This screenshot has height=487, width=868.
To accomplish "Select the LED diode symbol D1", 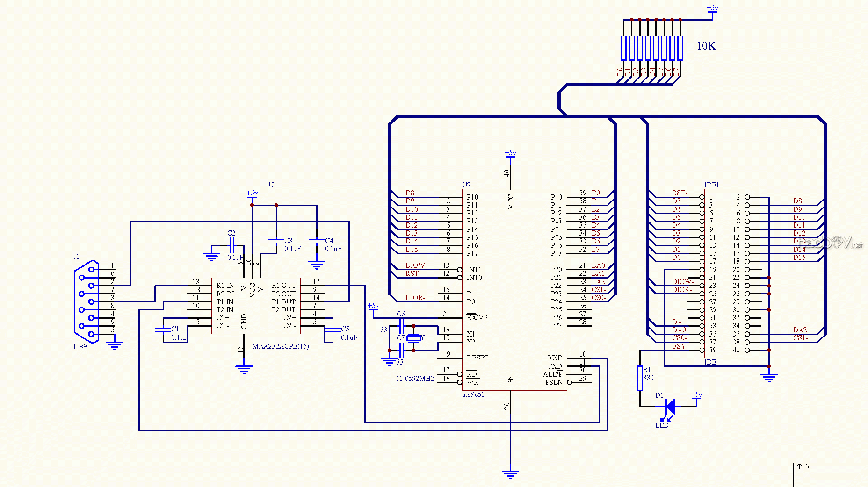I will [670, 406].
